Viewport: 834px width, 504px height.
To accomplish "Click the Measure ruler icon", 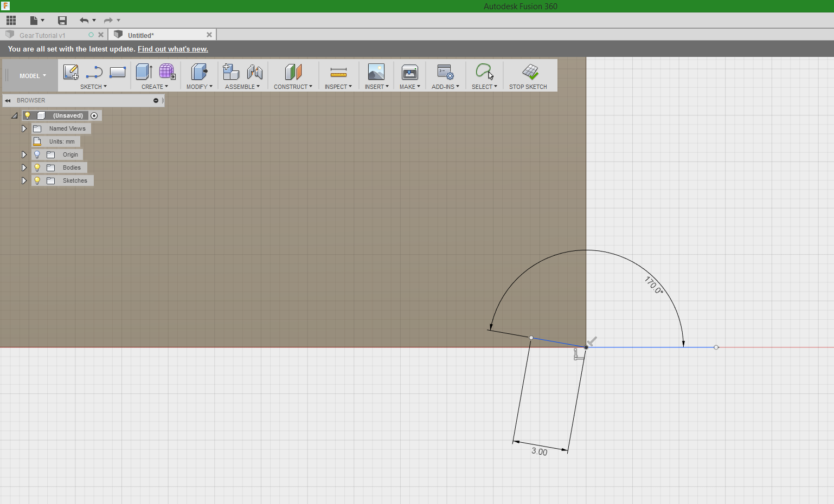I will [338, 72].
